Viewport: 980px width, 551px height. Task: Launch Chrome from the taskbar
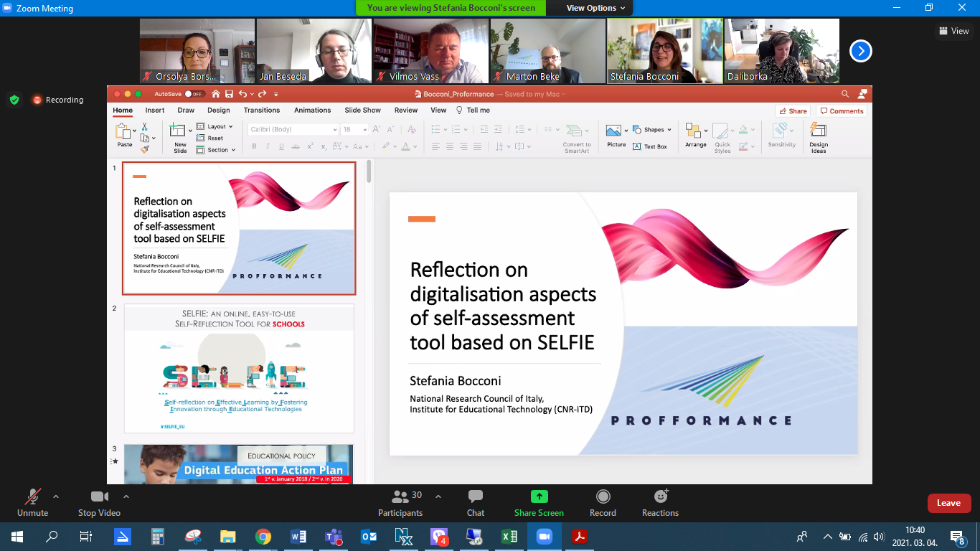263,537
